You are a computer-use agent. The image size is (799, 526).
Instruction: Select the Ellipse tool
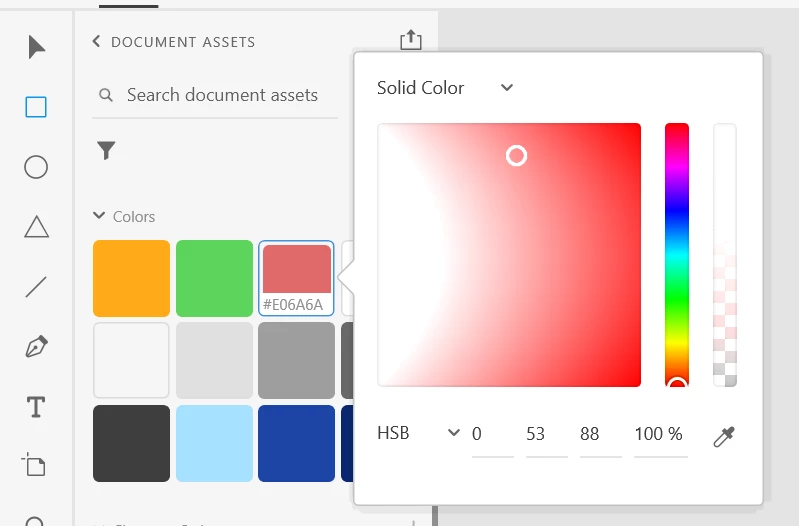tap(36, 167)
